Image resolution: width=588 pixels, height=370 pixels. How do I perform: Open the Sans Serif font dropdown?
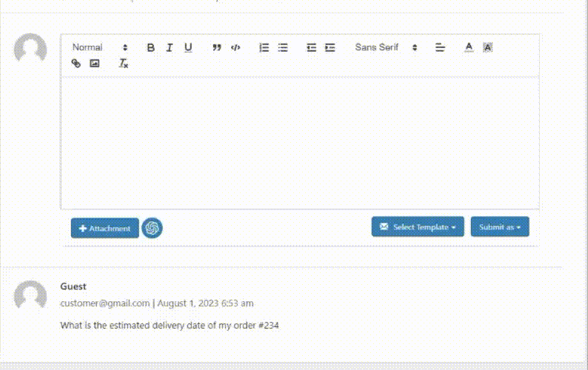click(x=386, y=47)
